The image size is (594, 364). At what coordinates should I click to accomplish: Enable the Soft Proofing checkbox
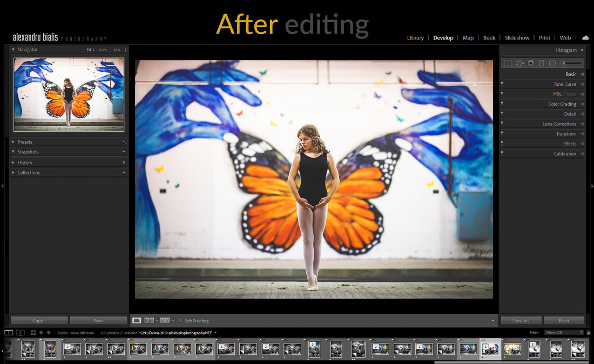coord(181,321)
